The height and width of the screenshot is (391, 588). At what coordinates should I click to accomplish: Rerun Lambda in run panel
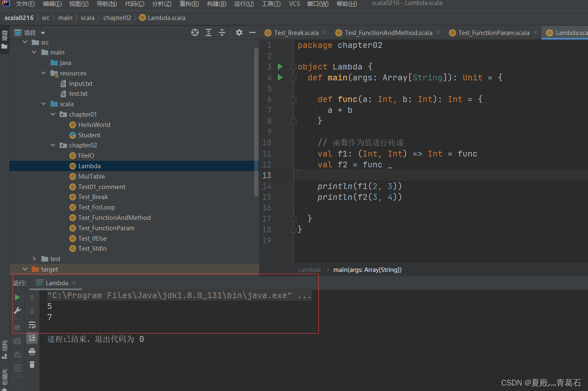coord(17,297)
